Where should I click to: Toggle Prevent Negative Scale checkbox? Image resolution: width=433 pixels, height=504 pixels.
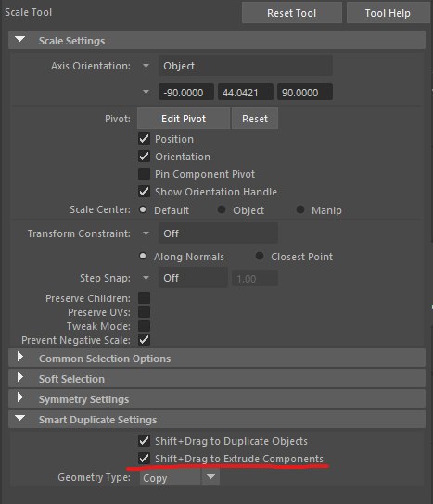144,340
